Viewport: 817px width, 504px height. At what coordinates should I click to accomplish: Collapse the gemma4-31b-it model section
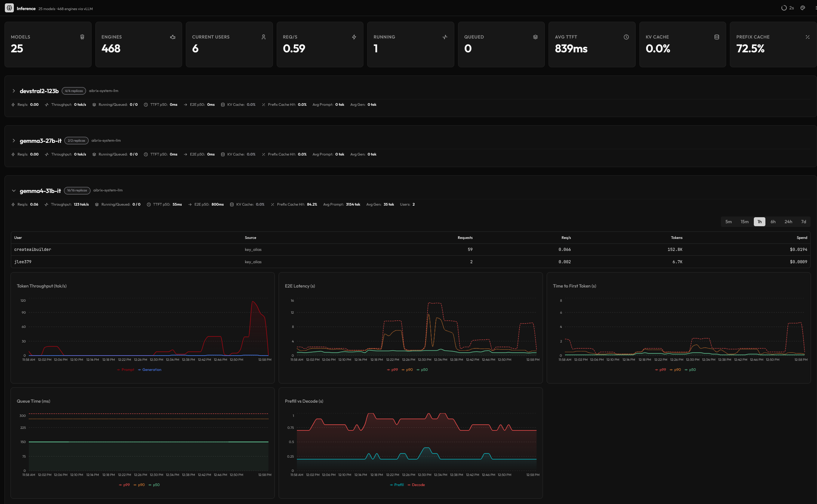tap(14, 191)
